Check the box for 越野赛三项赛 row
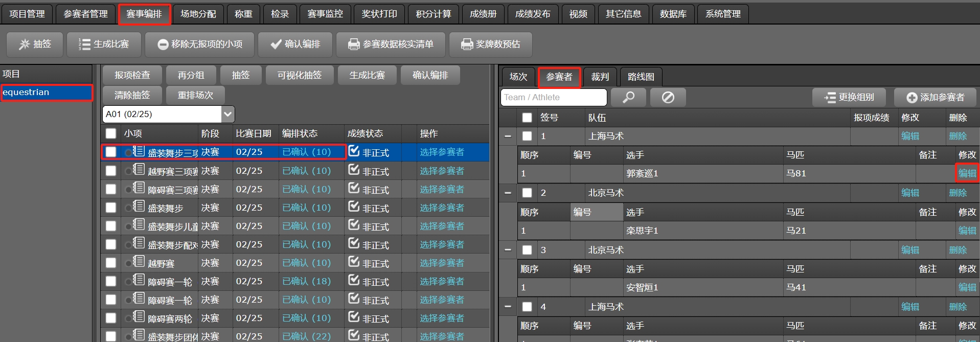The height and width of the screenshot is (342, 980). pos(111,171)
